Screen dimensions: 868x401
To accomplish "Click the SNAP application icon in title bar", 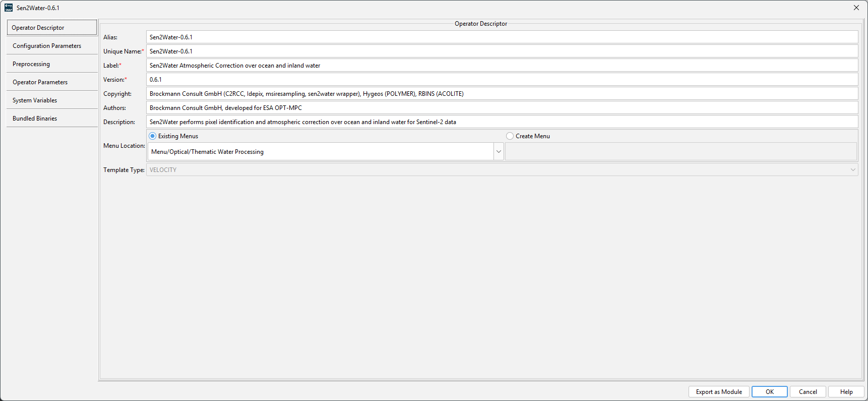I will pos(9,8).
